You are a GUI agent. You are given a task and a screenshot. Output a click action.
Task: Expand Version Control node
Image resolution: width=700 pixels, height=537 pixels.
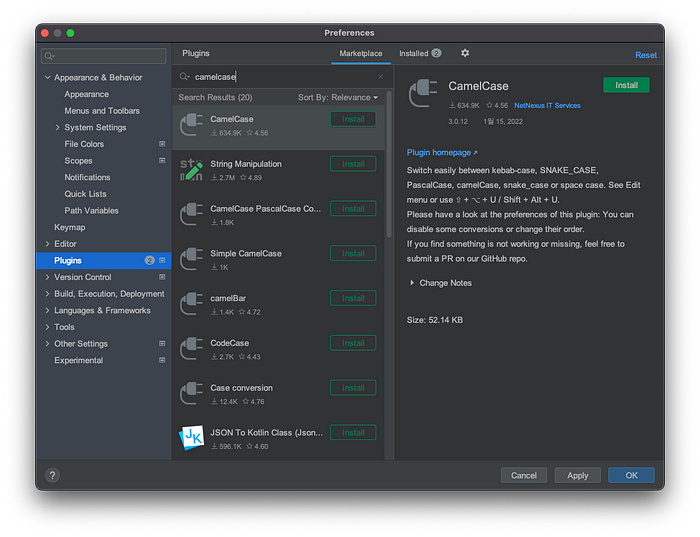[x=47, y=277]
